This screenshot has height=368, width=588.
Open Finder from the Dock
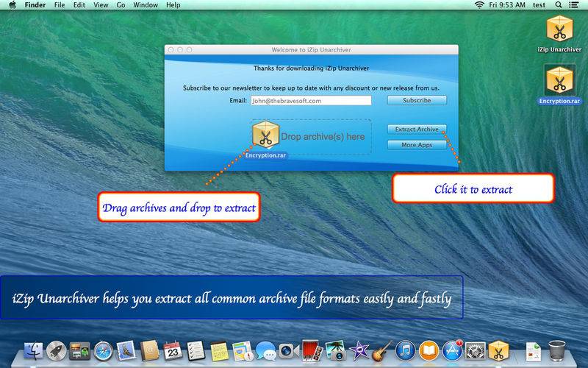click(33, 351)
